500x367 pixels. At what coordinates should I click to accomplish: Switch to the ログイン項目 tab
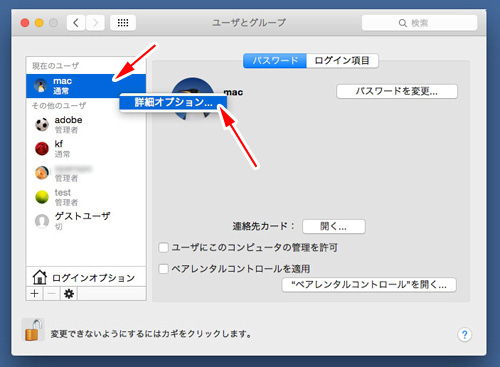point(342,61)
